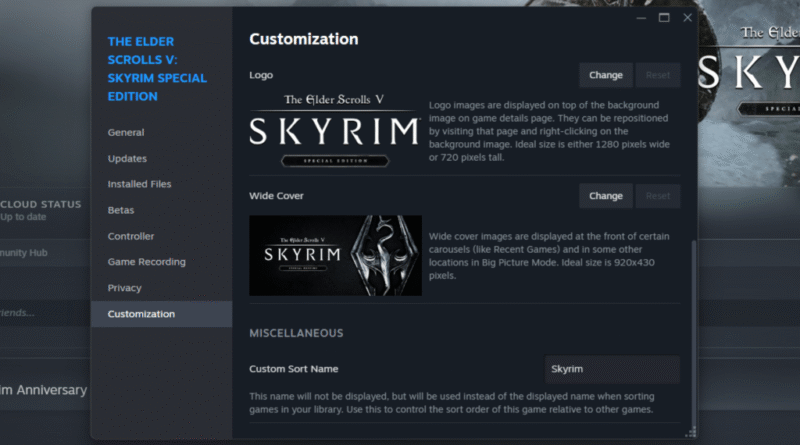Image resolution: width=800 pixels, height=445 pixels.
Task: Click Reset button for Logo
Action: coord(658,75)
